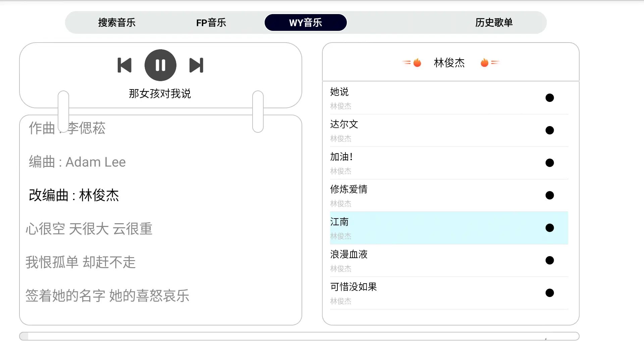
Task: Switch to the 搜索音乐 tab
Action: (x=117, y=22)
